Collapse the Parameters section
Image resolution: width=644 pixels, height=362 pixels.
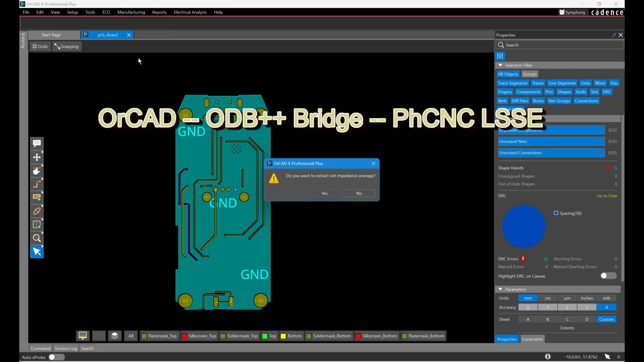[500, 289]
